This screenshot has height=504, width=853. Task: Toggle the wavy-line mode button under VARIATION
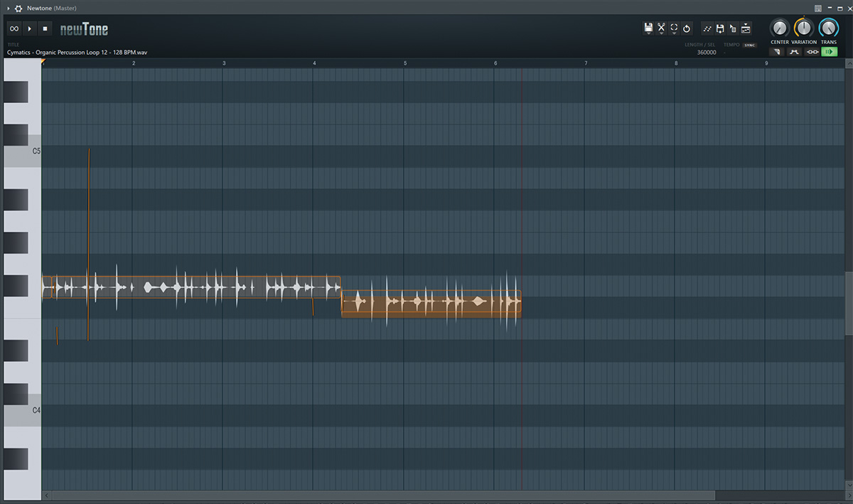(795, 51)
